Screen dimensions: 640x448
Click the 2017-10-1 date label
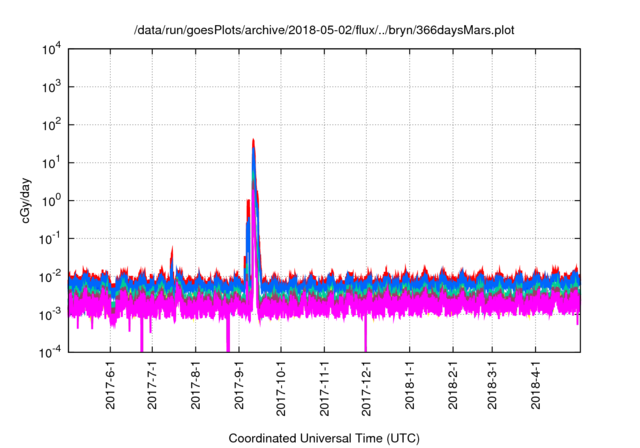click(281, 388)
